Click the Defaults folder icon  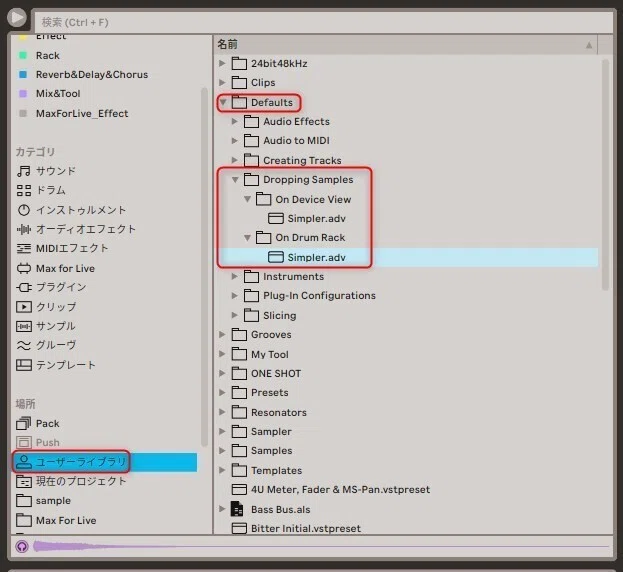point(239,102)
